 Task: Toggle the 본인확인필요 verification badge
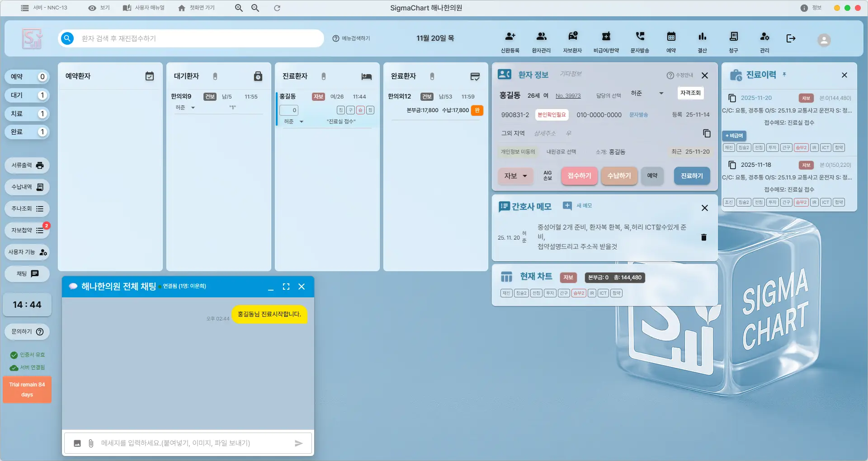(552, 115)
